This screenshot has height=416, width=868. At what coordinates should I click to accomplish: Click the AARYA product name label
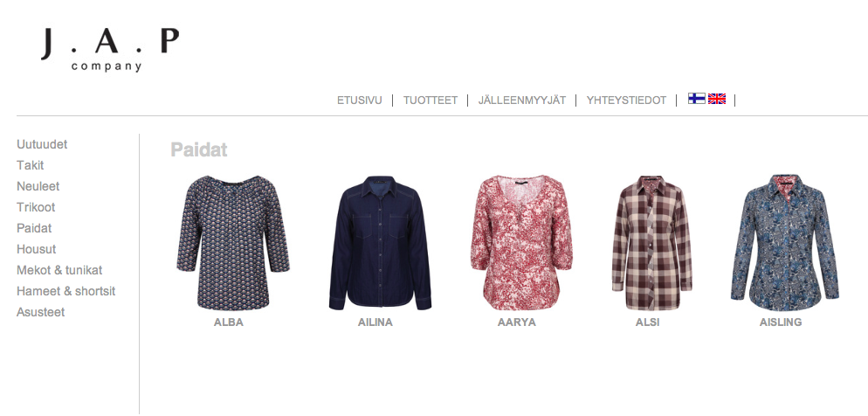tap(516, 322)
